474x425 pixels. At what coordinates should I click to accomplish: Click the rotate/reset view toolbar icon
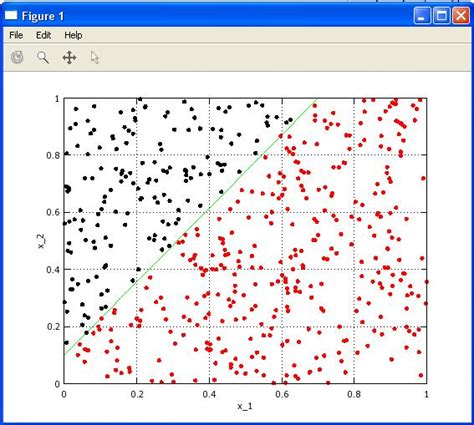coord(17,57)
